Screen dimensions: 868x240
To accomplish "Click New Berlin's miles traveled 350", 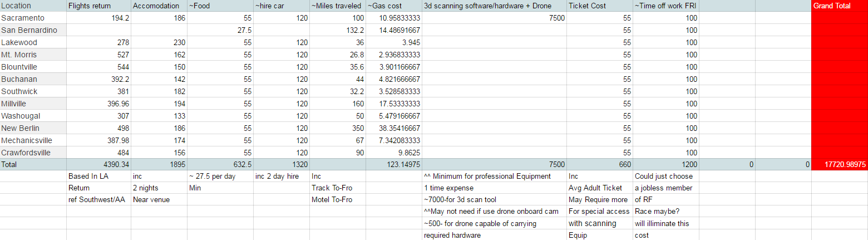I will point(338,128).
